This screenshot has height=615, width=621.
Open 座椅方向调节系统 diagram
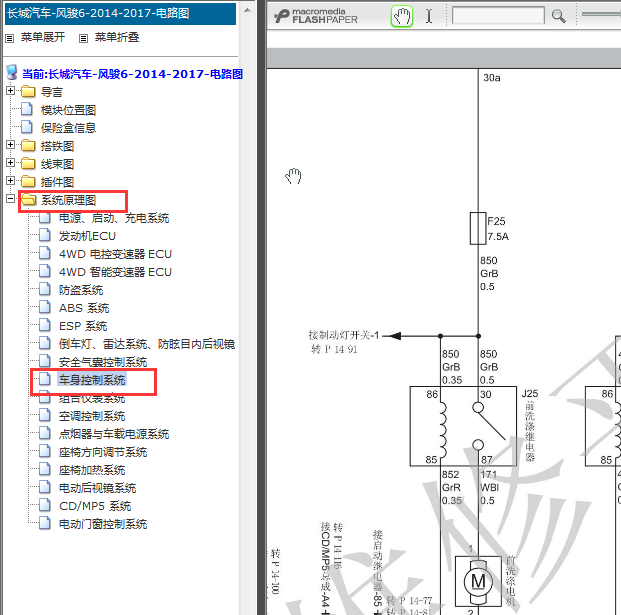[103, 452]
